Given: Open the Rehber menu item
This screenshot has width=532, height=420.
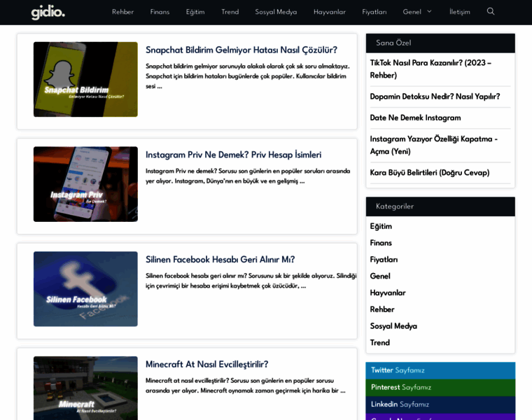Looking at the screenshot, I should [x=122, y=12].
